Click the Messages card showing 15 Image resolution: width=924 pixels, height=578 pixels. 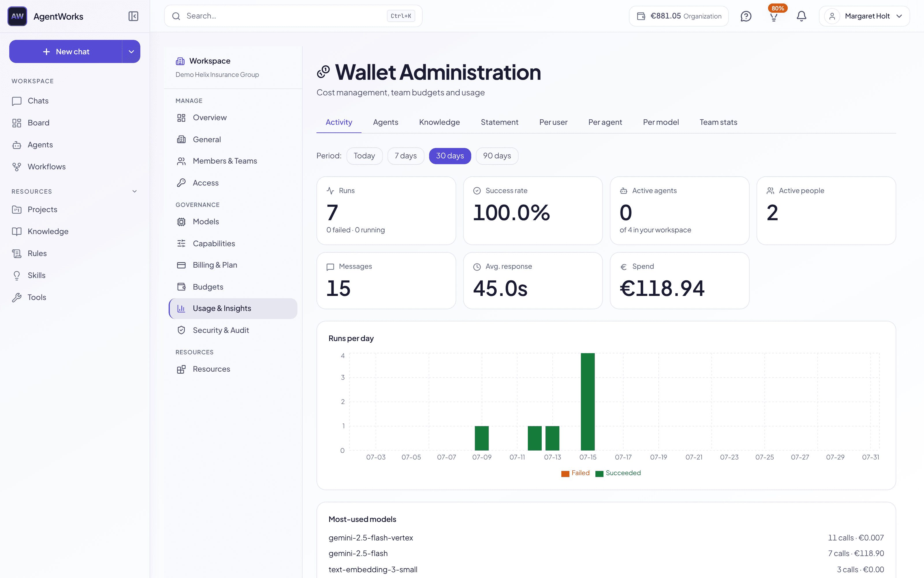coord(386,281)
